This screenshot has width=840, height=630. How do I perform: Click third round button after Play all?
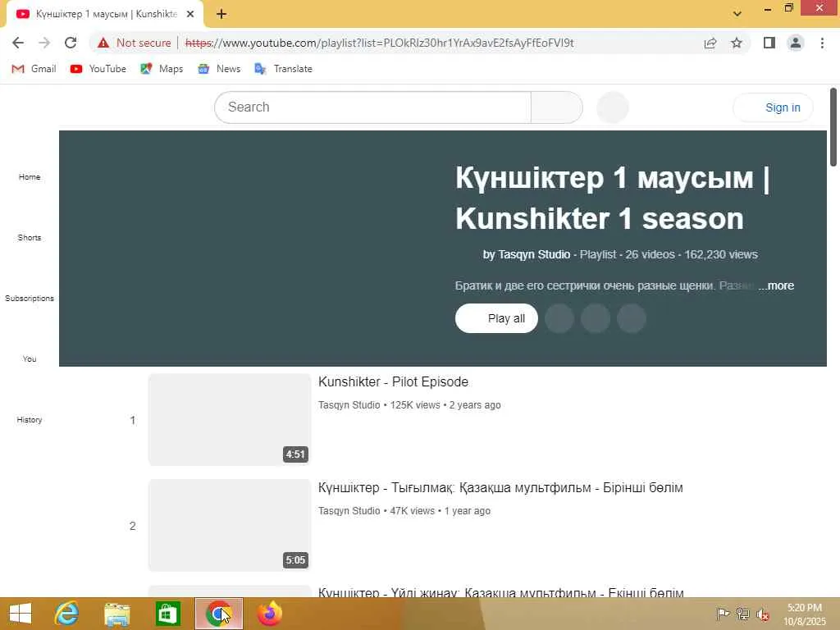coord(632,318)
